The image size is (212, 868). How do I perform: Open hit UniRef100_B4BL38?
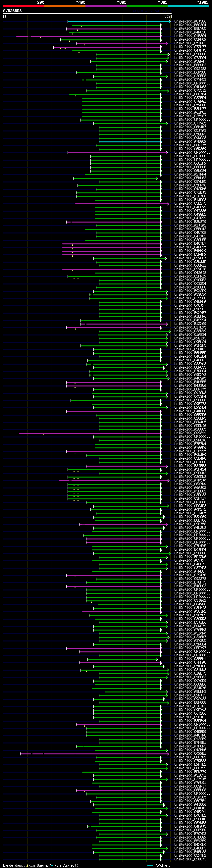click(x=190, y=852)
